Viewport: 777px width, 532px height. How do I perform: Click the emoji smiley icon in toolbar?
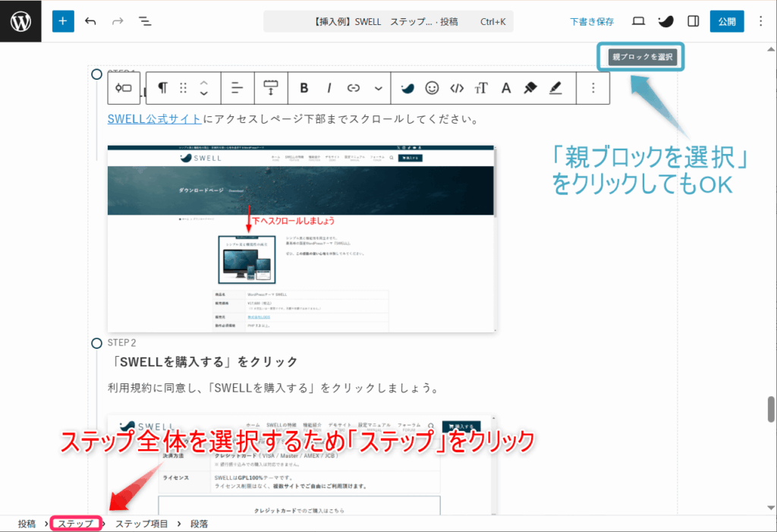click(x=432, y=88)
